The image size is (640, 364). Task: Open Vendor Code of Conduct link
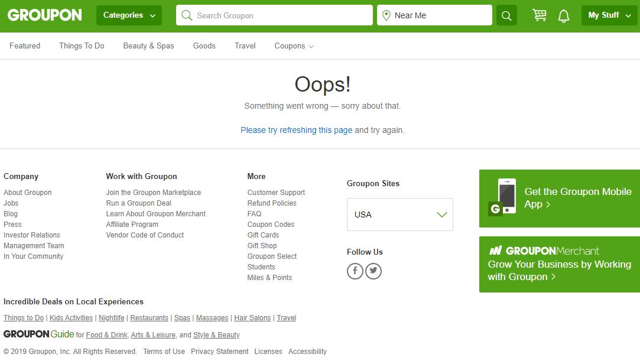145,235
